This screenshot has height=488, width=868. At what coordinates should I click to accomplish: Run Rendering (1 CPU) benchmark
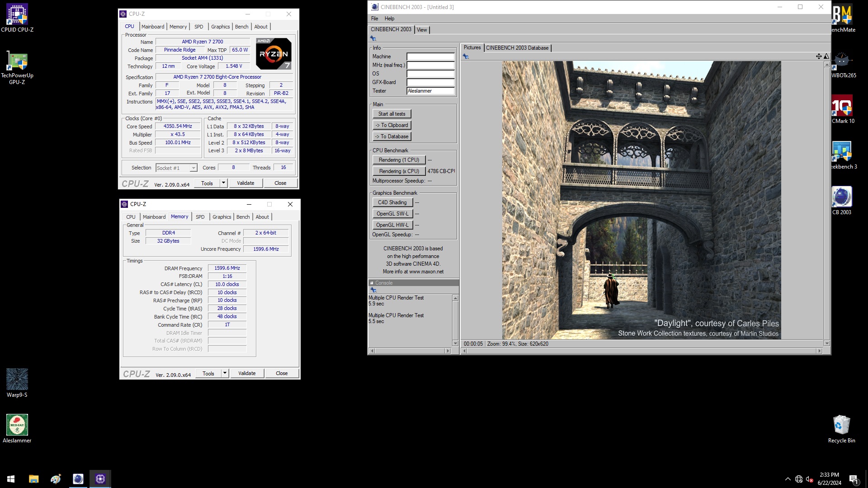pos(399,160)
